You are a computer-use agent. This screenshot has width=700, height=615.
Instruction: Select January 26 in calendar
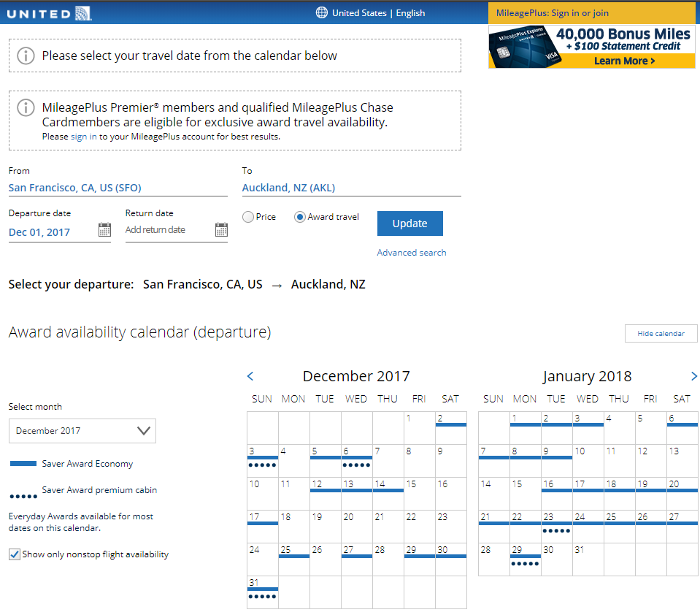(x=651, y=526)
